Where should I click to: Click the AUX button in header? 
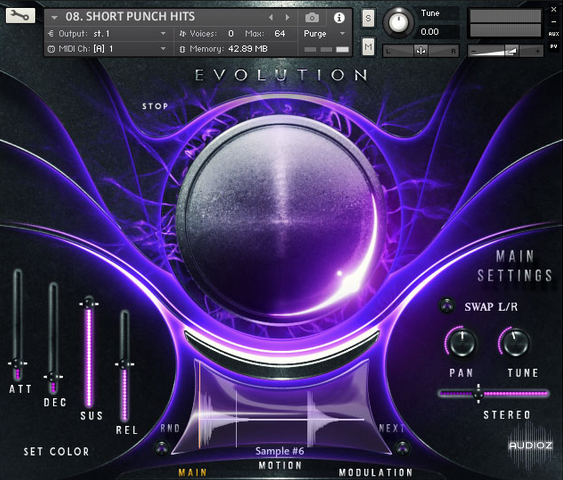pos(554,34)
